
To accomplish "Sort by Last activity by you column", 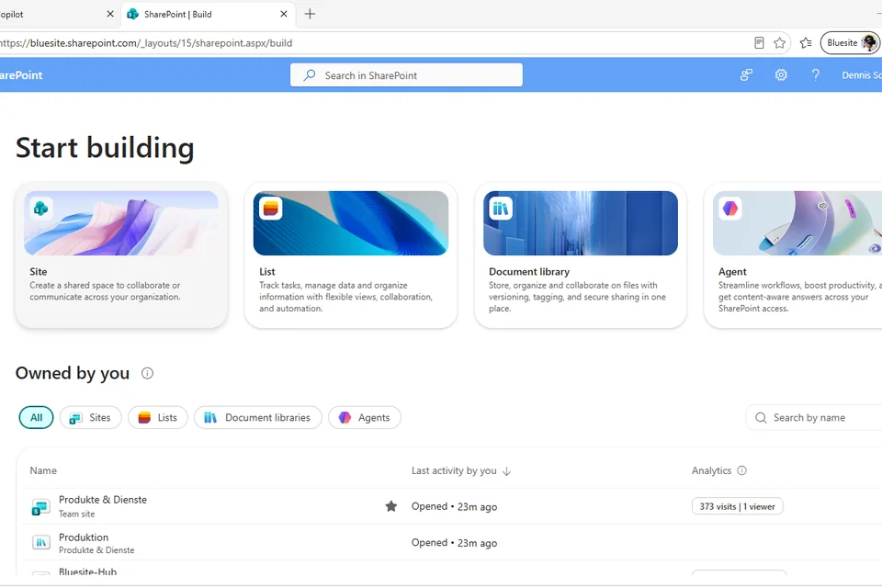I will 454,470.
